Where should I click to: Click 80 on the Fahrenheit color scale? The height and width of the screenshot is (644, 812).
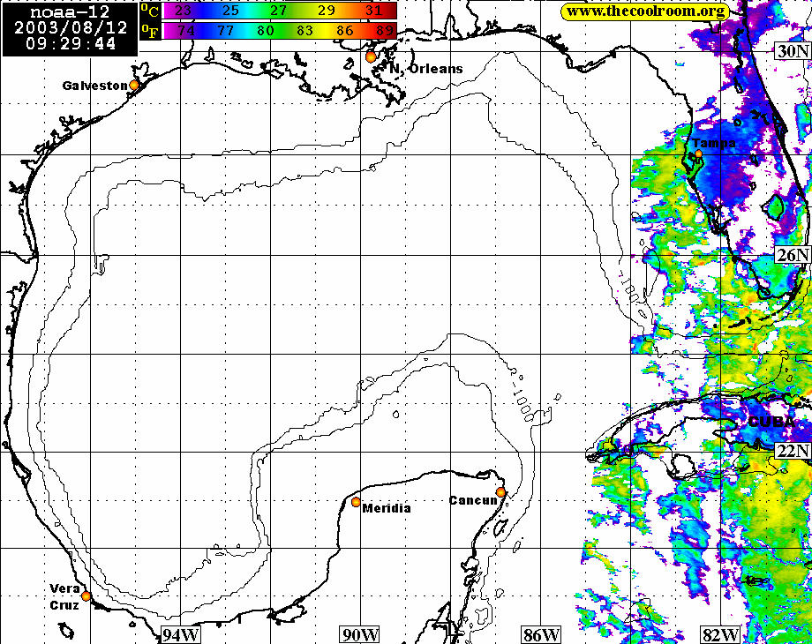point(265,31)
